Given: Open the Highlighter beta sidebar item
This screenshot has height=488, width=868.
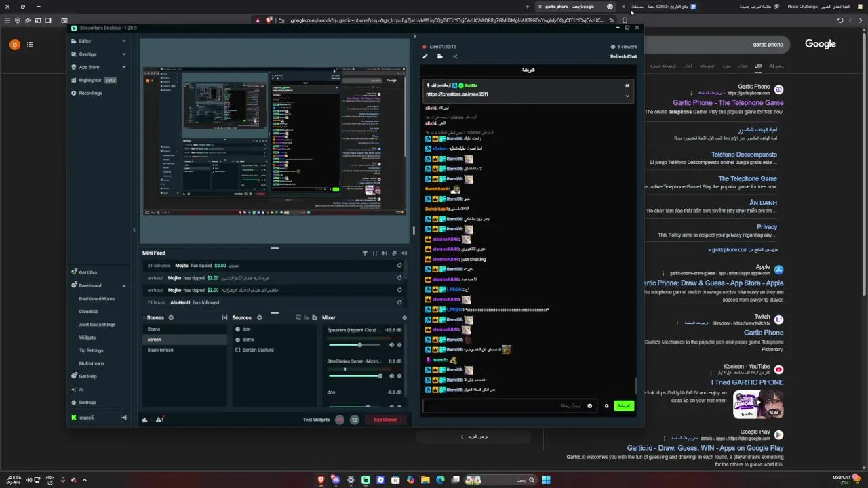Looking at the screenshot, I should pyautogui.click(x=93, y=80).
